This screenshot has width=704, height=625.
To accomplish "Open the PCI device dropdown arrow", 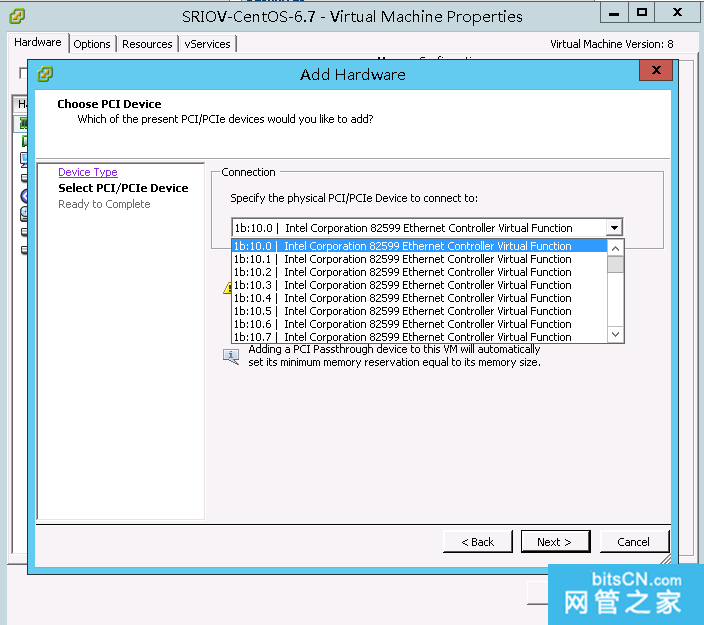I will (x=614, y=228).
